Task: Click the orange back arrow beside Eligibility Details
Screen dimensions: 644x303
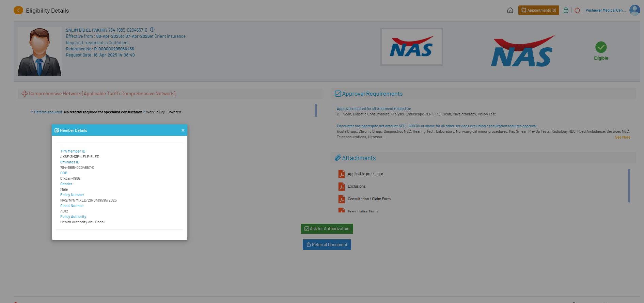Action: tap(18, 11)
